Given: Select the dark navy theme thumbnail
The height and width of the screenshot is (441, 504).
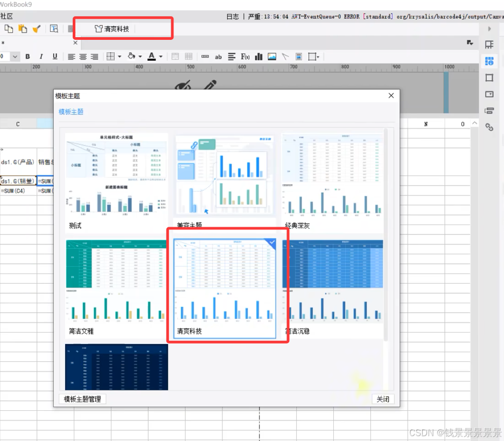Looking at the screenshot, I should pos(116,367).
